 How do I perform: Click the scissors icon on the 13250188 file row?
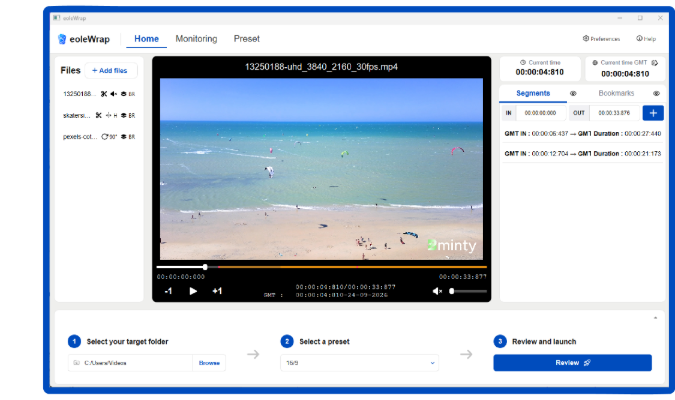104,94
